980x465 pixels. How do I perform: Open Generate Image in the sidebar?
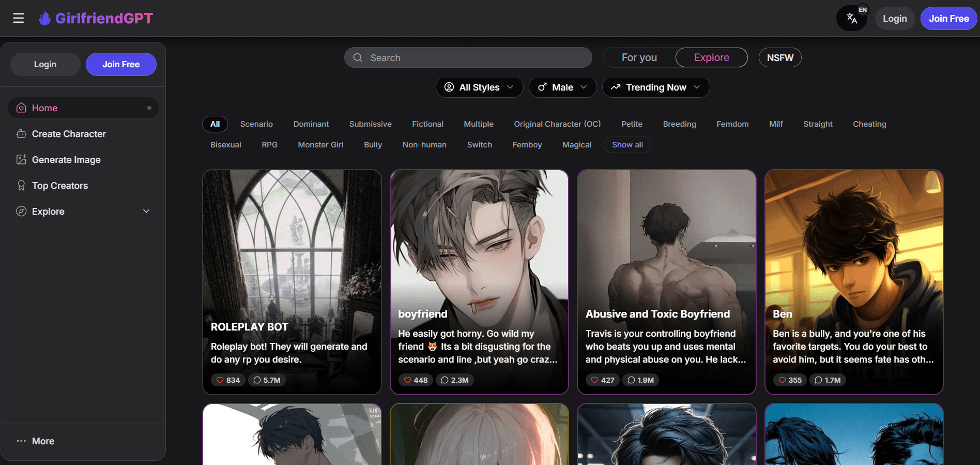[83, 159]
